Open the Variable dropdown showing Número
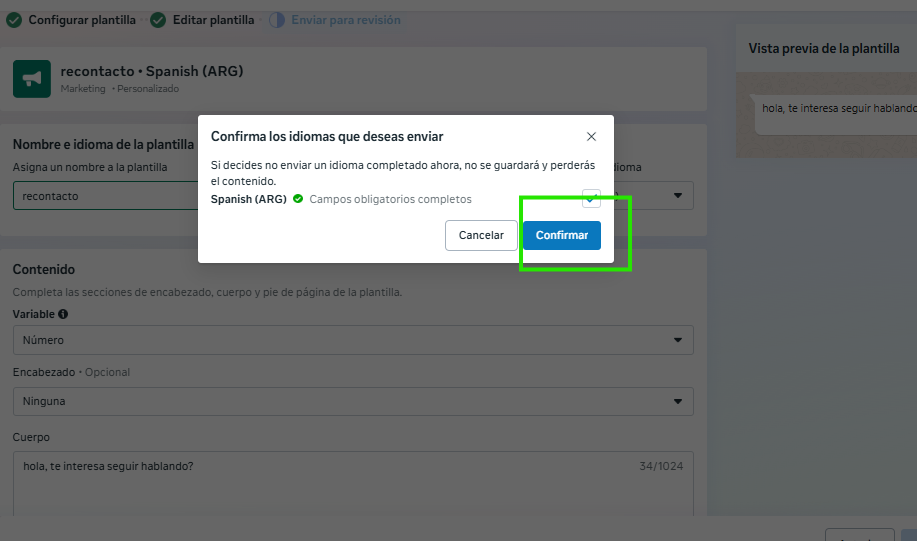917x541 pixels. pos(352,341)
